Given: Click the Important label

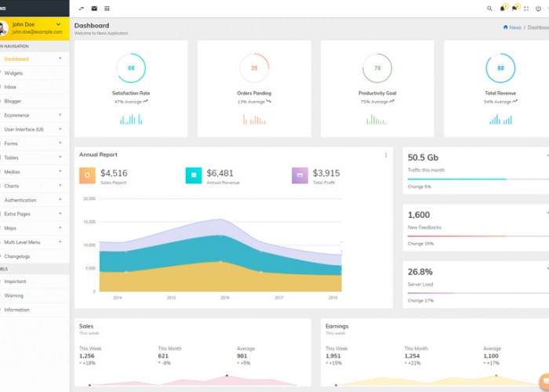Looking at the screenshot, I should click(15, 281).
